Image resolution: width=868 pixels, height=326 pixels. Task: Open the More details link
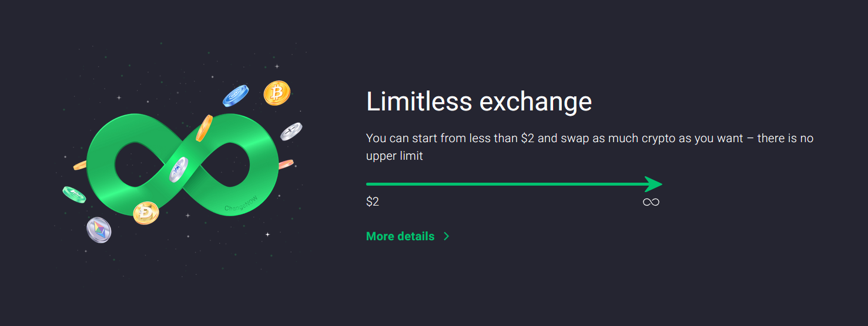[x=400, y=236]
